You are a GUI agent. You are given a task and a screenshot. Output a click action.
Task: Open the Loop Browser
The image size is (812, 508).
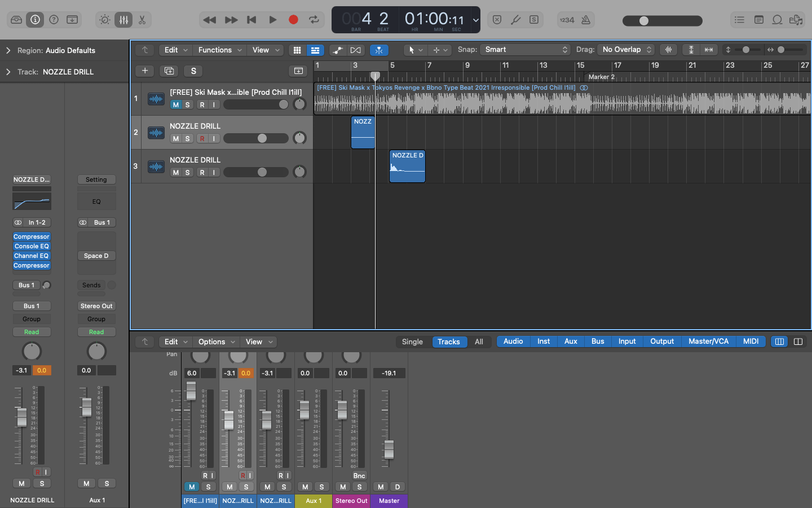(x=778, y=19)
